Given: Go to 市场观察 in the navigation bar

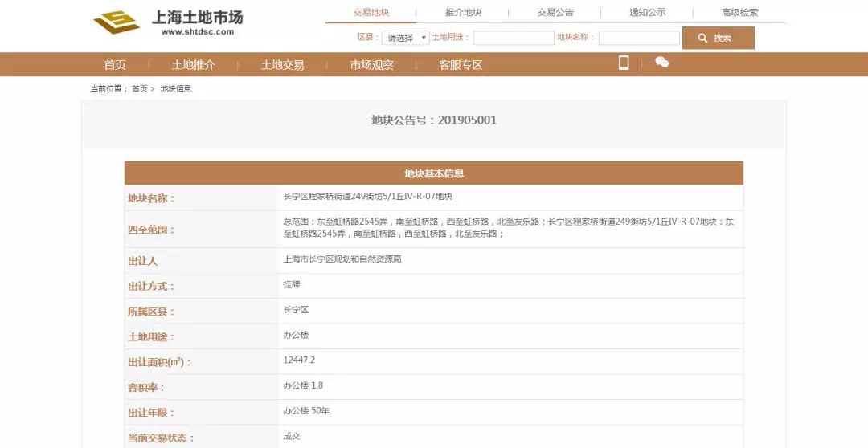Looking at the screenshot, I should point(371,65).
